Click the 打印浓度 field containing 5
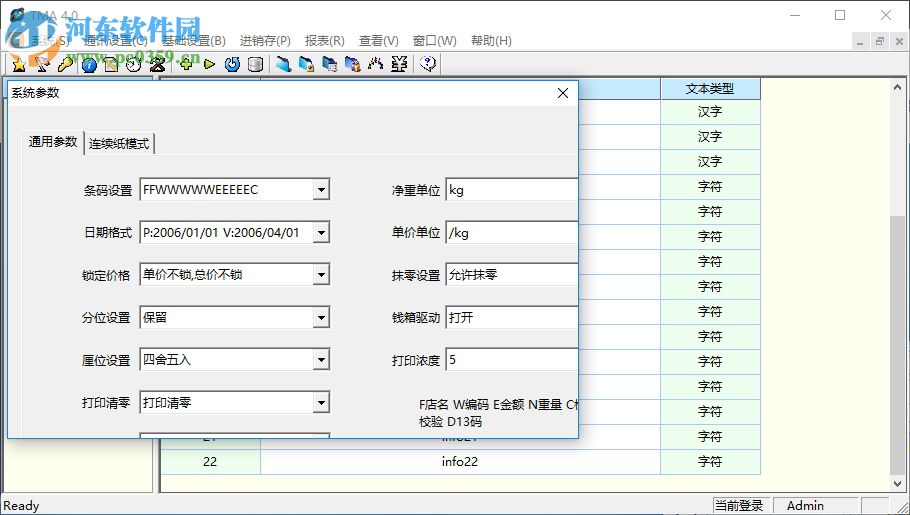Screen dimensions: 910x515 512,360
